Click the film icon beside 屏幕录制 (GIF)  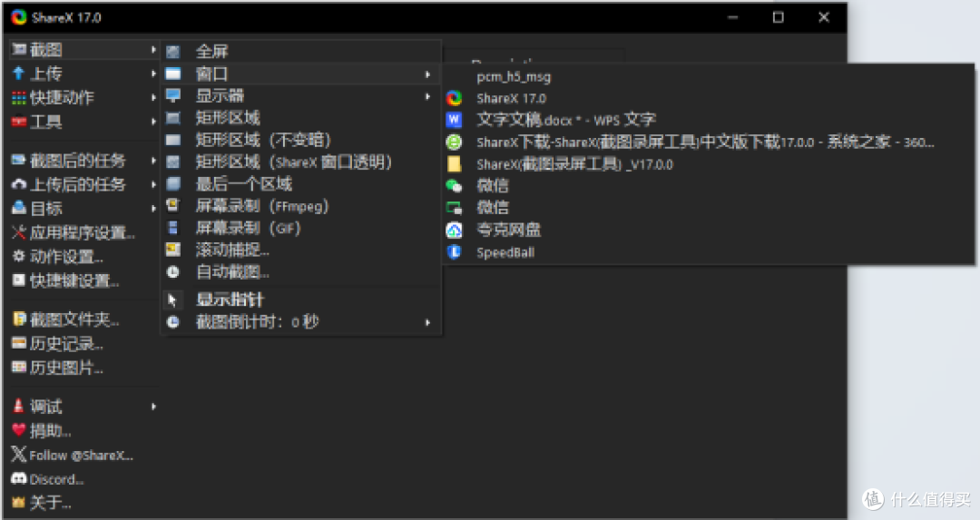click(173, 228)
